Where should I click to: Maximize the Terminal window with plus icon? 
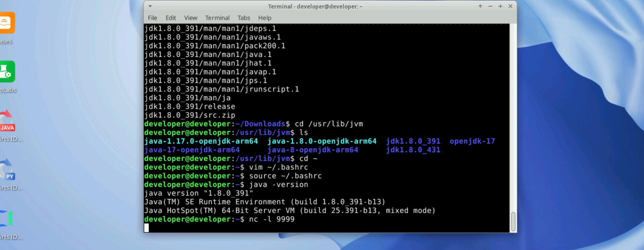pyautogui.click(x=500, y=6)
